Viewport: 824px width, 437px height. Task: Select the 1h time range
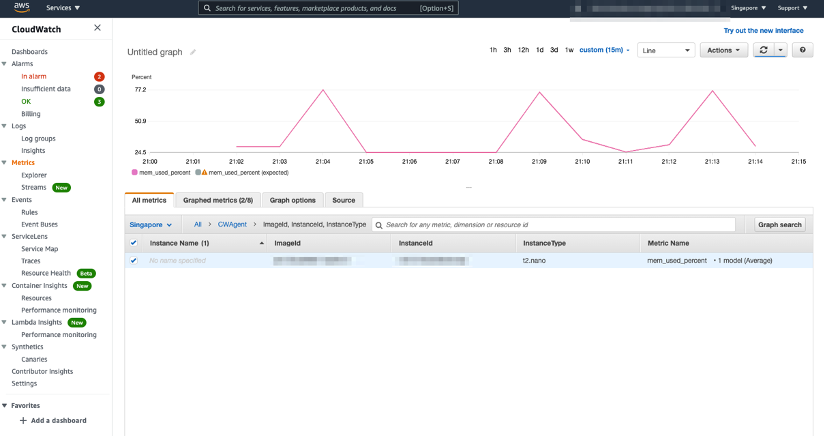493,50
